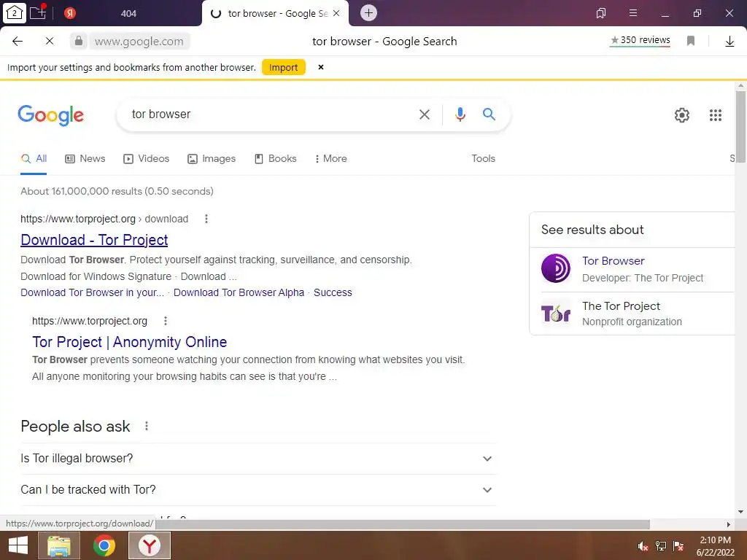Screen dimensions: 747x560
Task: Open the network tray icon
Action: 661,546
